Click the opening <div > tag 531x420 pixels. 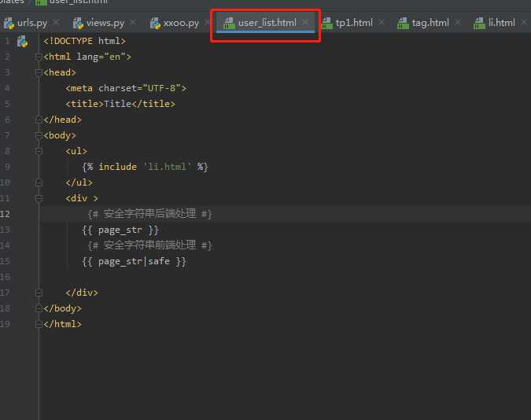pyautogui.click(x=82, y=198)
